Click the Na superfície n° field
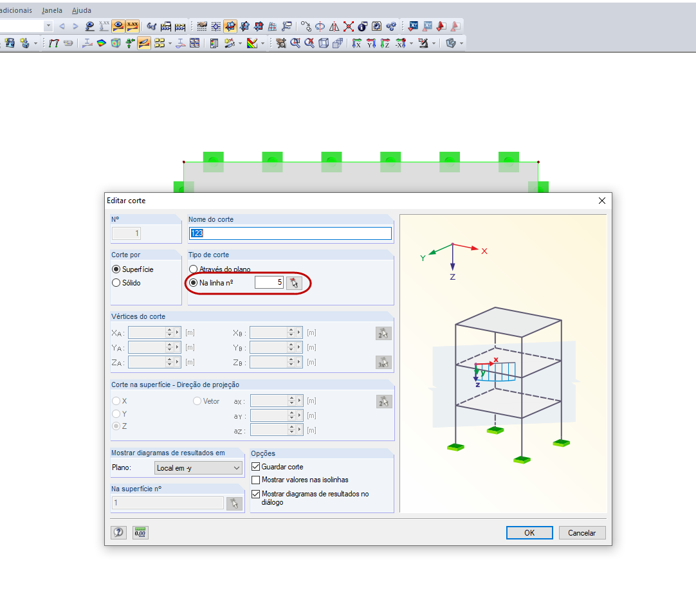Viewport: 696px width, 616px height. 168,503
